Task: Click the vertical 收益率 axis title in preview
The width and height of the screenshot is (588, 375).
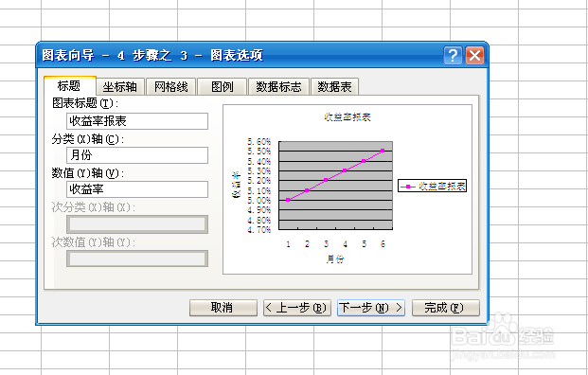Action: coord(237,185)
